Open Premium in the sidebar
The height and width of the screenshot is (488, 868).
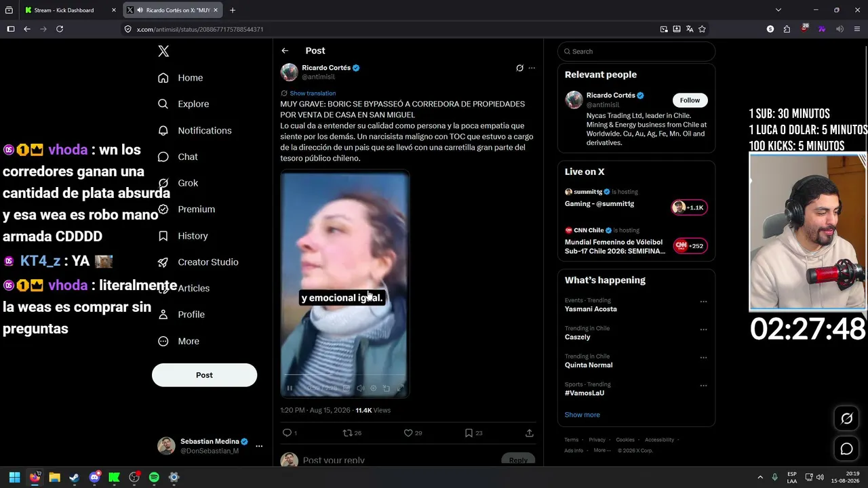[186, 209]
